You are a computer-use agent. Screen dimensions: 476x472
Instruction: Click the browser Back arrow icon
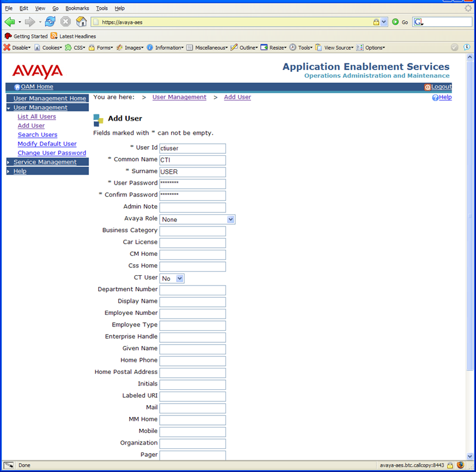(9, 22)
